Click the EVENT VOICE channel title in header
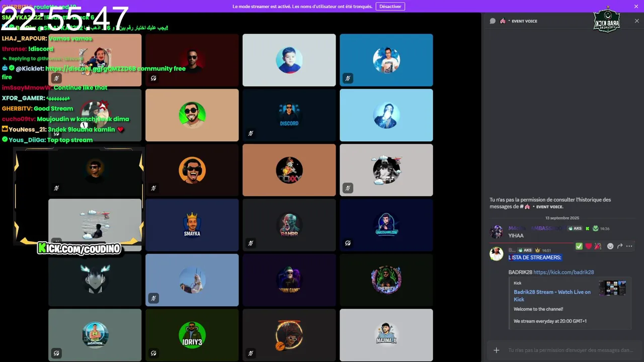This screenshot has height=362, width=644. point(524,21)
